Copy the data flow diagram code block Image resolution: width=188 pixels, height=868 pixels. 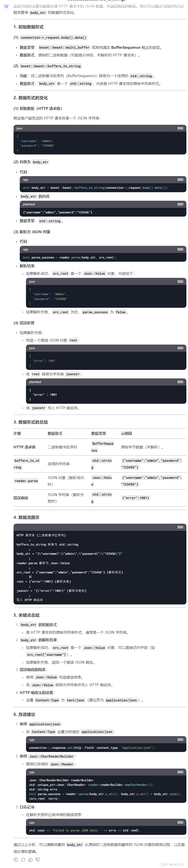pyautogui.click(x=180, y=527)
